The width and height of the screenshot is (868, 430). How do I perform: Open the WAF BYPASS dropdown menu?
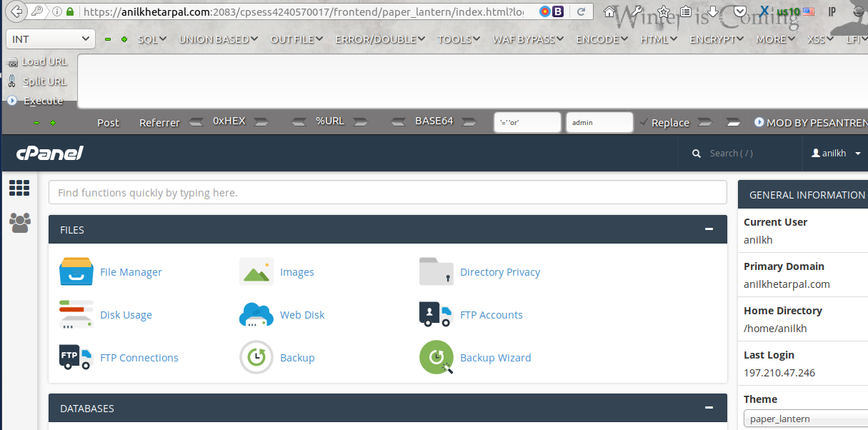coord(528,39)
